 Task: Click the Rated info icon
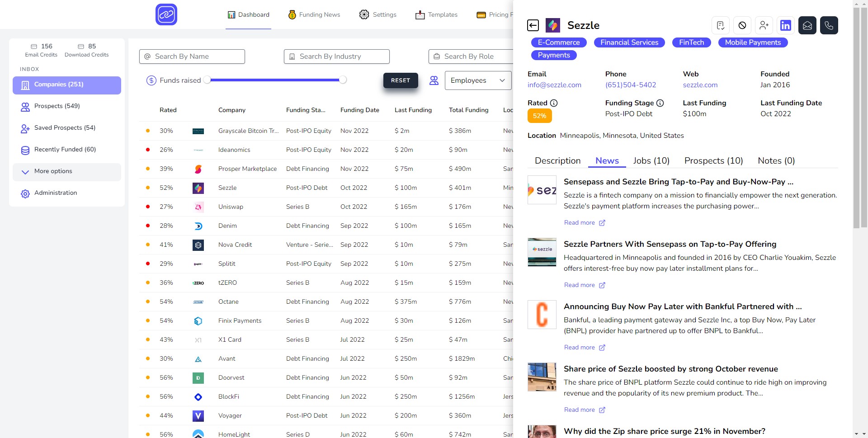pos(554,103)
